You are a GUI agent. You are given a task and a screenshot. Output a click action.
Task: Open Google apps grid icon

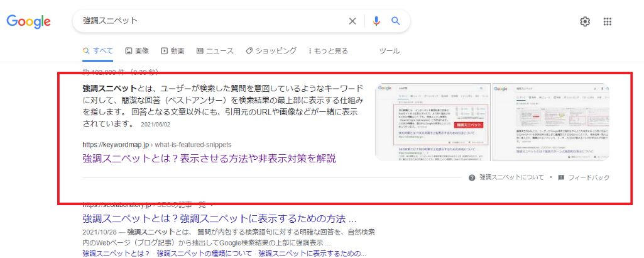coord(608,21)
